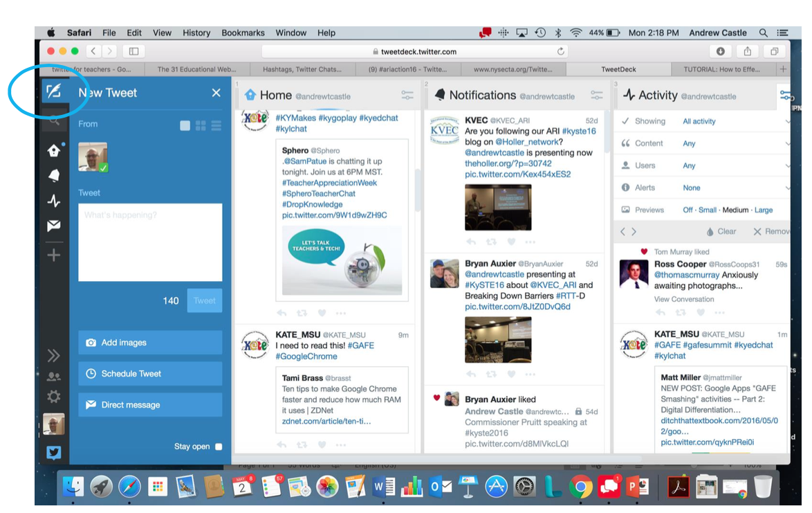Open View Conversation on Ross Cooper tweet
This screenshot has height=513, width=812.
click(683, 299)
